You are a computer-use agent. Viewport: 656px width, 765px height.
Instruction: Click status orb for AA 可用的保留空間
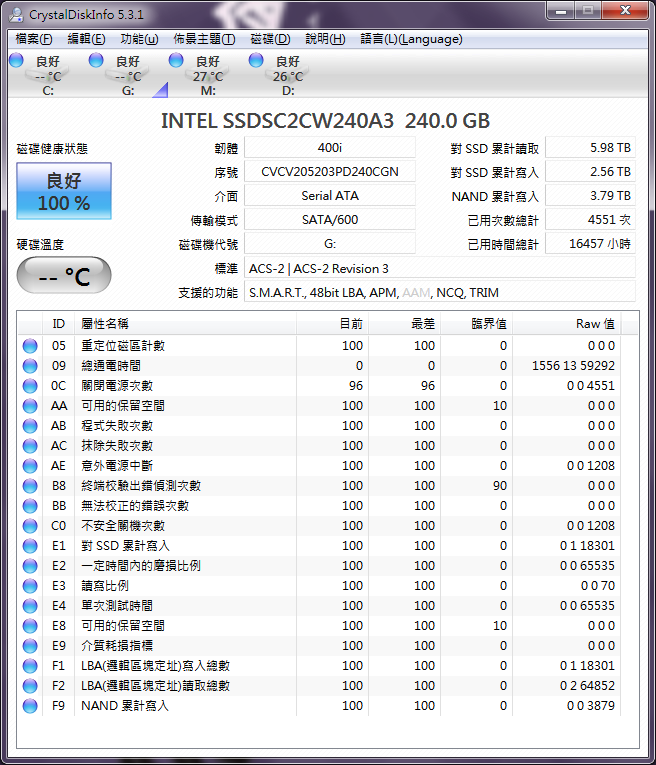(30, 405)
